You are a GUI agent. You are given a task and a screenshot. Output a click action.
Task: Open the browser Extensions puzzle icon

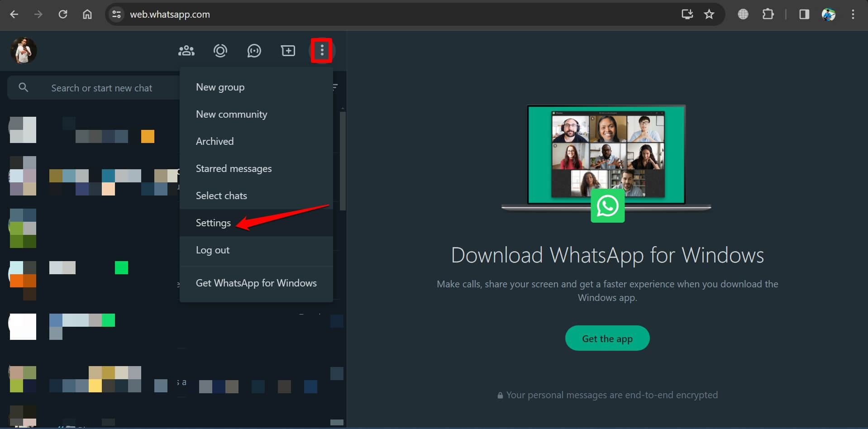pos(768,14)
